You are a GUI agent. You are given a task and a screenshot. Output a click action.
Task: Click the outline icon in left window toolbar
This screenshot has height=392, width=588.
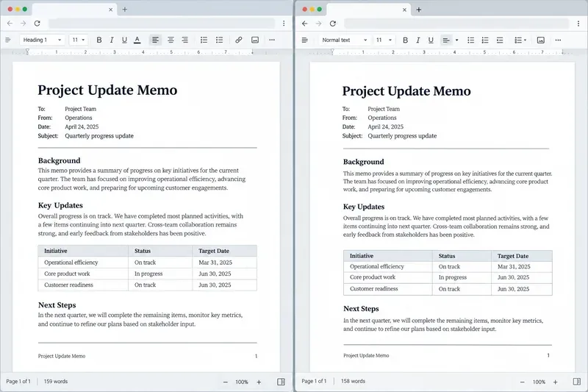(8, 40)
